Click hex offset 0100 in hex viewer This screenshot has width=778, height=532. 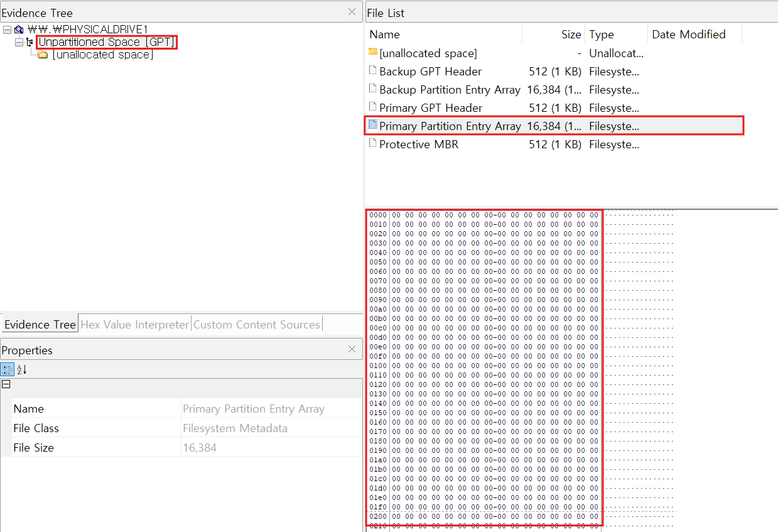coord(378,366)
